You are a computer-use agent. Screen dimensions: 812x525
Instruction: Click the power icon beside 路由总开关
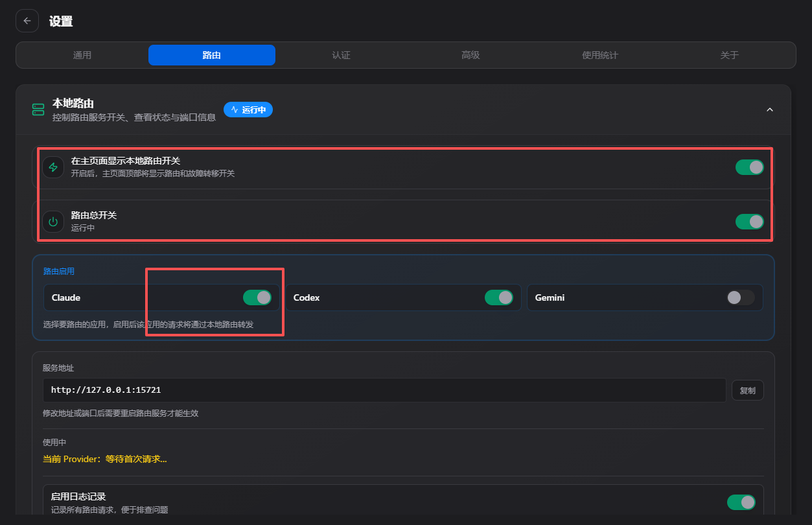[x=53, y=222]
